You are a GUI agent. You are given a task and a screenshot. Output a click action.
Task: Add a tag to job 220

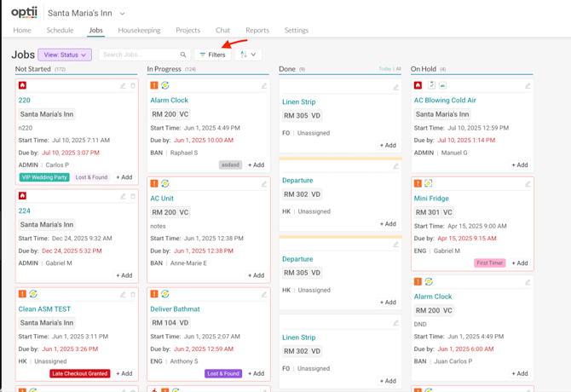(x=124, y=177)
